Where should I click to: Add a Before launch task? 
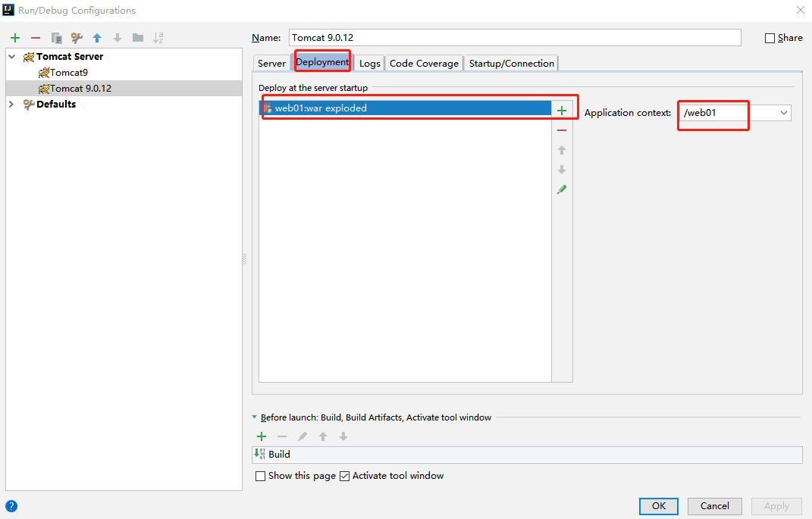click(262, 436)
